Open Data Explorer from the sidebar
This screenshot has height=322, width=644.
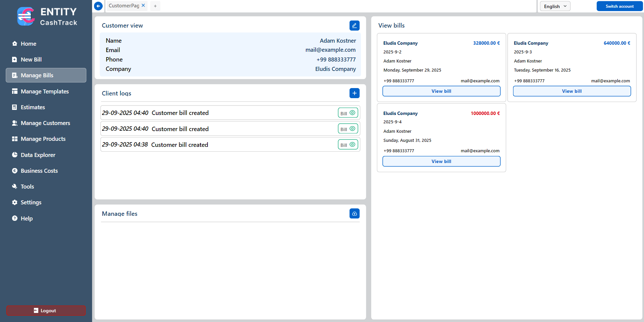click(38, 155)
